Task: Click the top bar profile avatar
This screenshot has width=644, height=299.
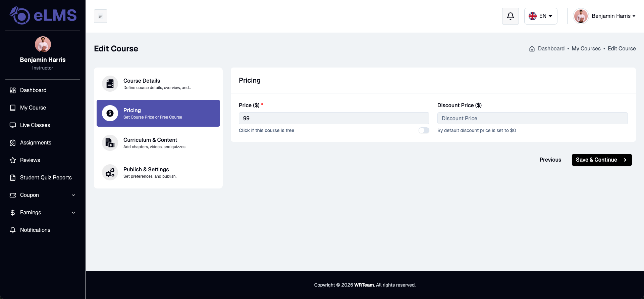Action: [x=581, y=16]
